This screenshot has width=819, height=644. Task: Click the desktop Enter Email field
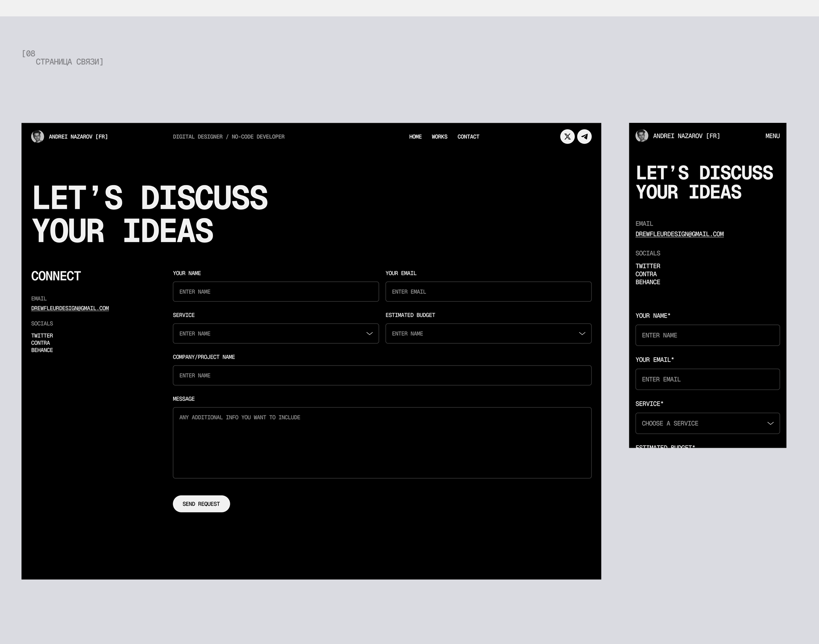[x=488, y=292]
